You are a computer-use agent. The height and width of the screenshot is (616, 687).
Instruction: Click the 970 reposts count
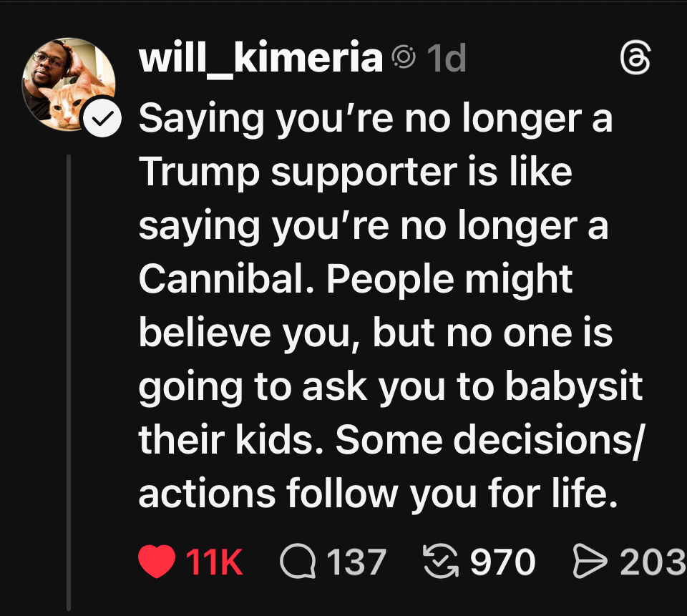pos(503,562)
